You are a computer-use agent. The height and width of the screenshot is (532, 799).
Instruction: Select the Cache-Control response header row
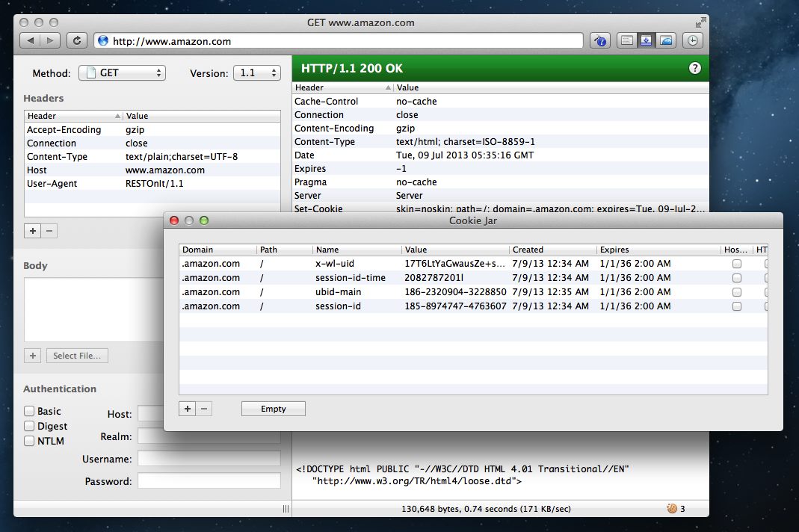tap(500, 102)
